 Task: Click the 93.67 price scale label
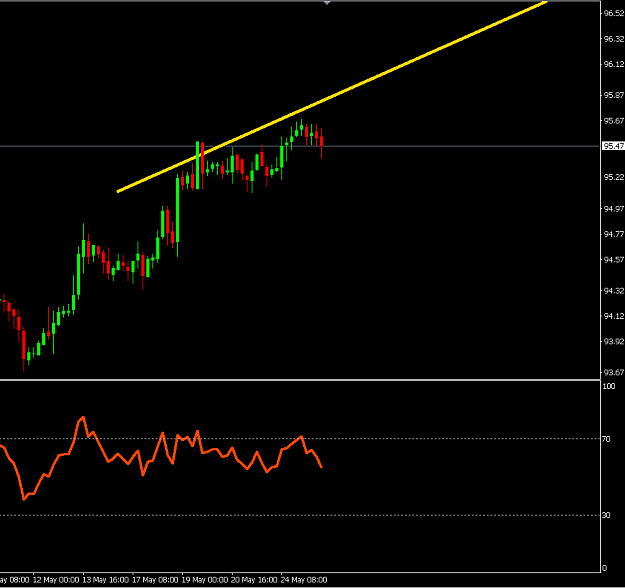[614, 372]
